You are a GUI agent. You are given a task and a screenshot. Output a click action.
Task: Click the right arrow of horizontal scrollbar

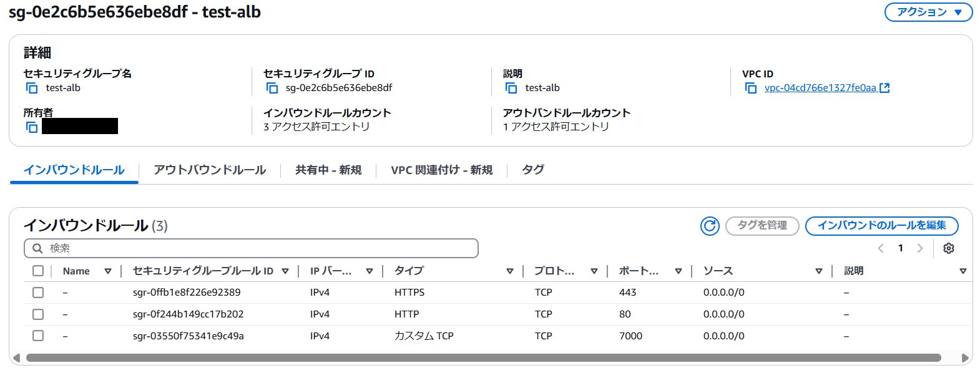tap(965, 358)
